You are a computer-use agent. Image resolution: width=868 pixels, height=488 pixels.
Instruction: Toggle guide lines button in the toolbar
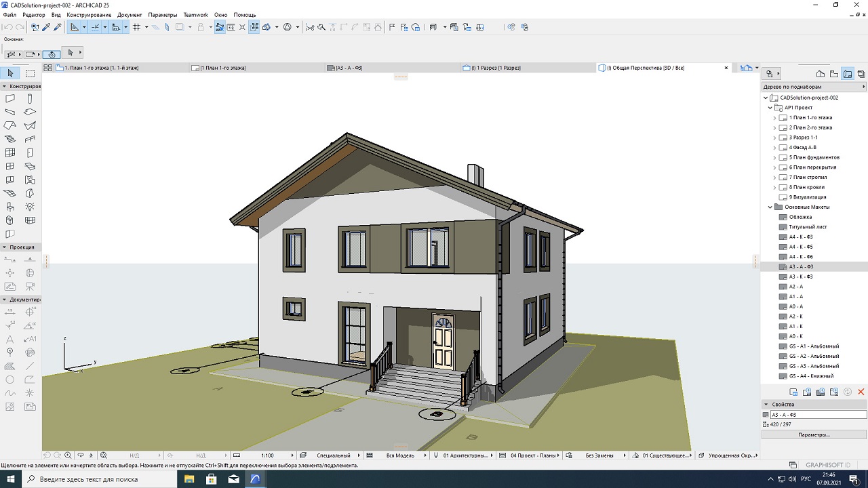pos(95,27)
